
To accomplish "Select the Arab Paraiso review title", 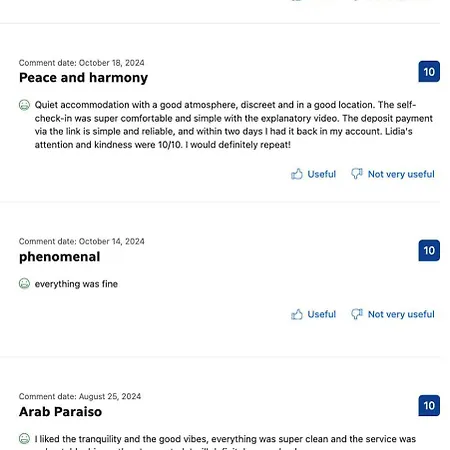I will tap(60, 412).
